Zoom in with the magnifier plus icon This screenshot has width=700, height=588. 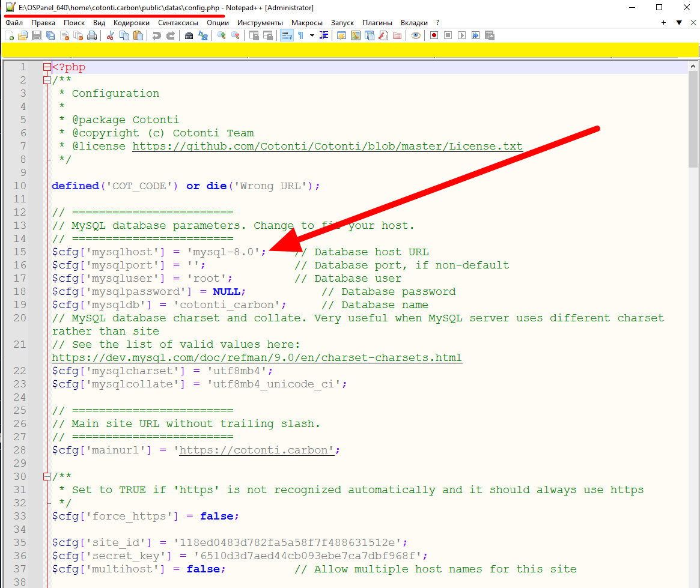222,35
